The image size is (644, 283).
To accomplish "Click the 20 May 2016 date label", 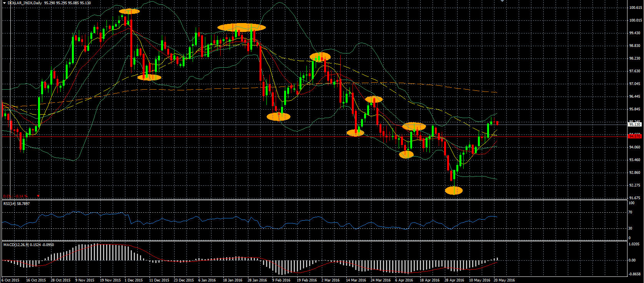I will pyautogui.click(x=504, y=280).
